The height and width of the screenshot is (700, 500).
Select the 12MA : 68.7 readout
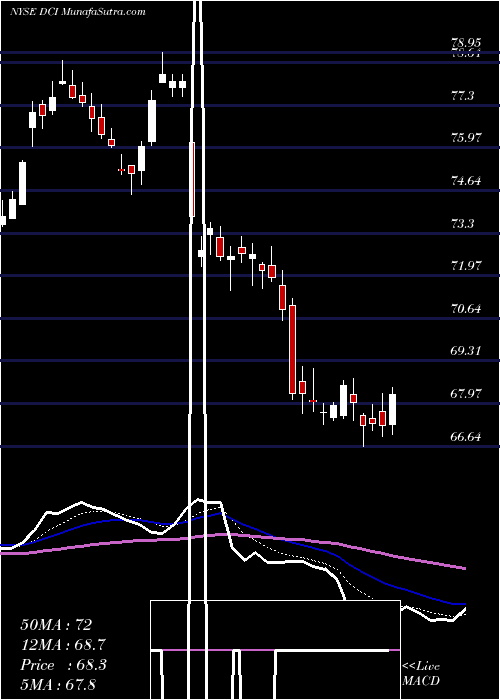point(63,645)
